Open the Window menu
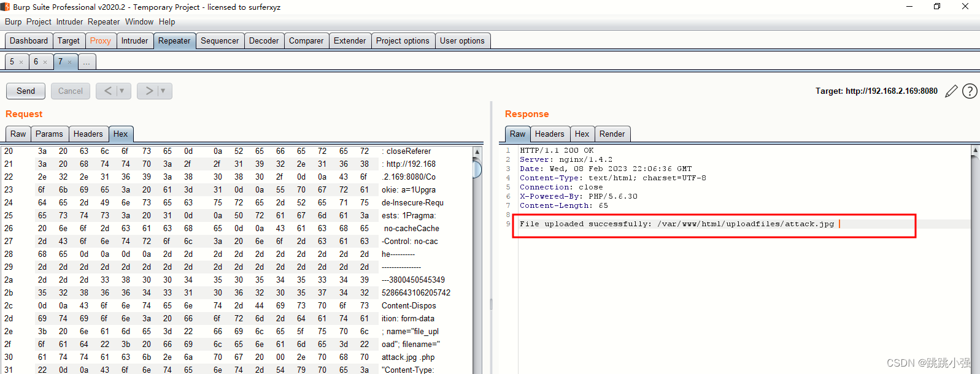980x374 pixels. click(x=139, y=21)
